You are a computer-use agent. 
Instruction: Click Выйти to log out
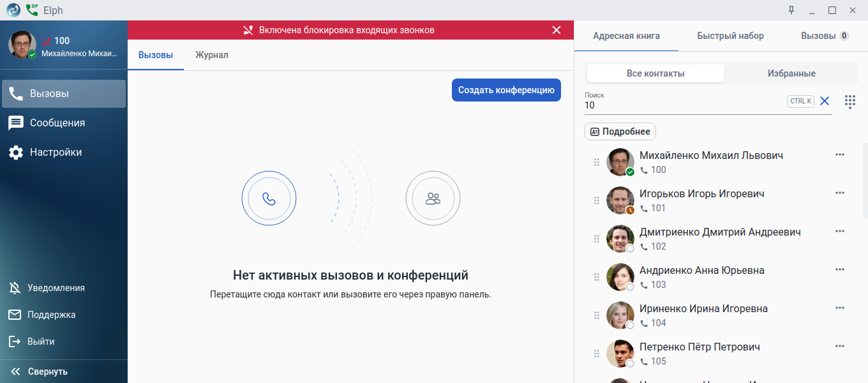tap(64, 342)
